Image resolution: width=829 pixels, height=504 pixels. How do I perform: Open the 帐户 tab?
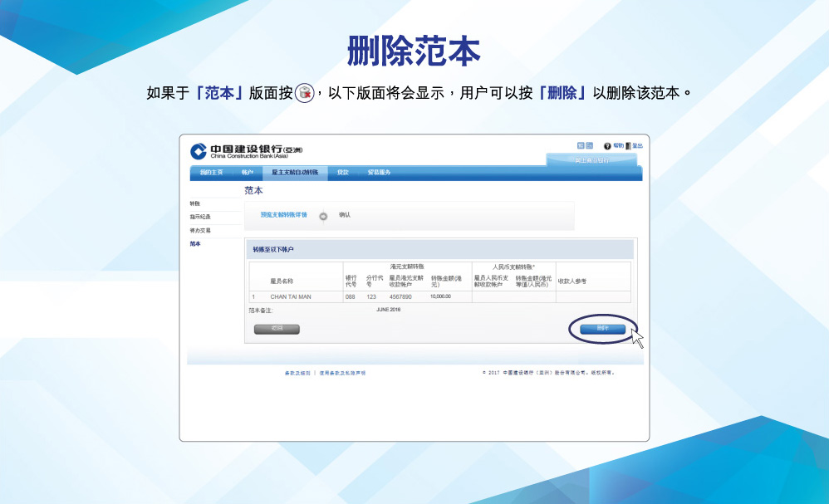tap(248, 173)
